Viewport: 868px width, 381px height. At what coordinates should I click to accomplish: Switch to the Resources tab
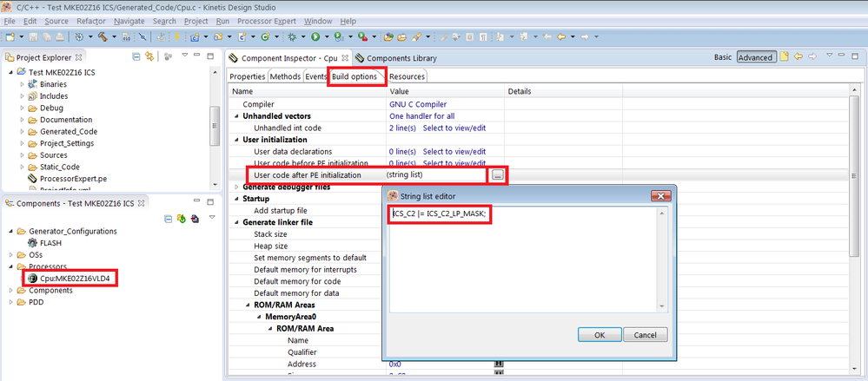click(x=407, y=76)
